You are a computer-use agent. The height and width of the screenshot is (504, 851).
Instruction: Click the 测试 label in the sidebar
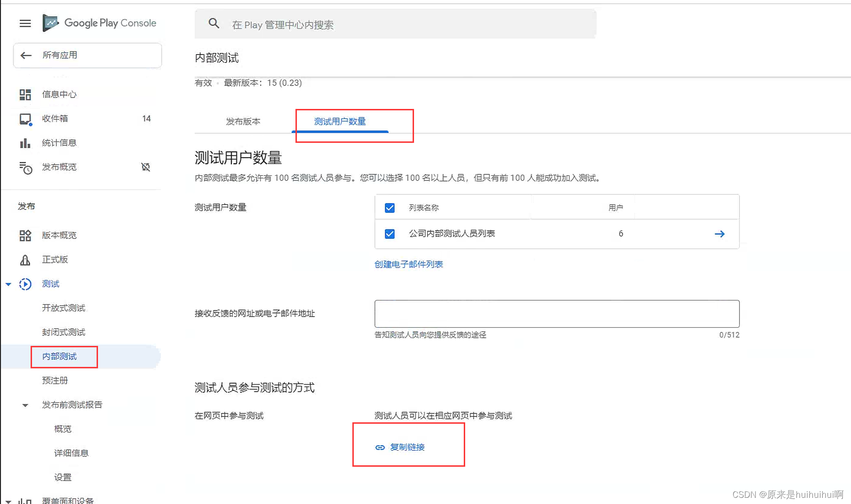51,284
